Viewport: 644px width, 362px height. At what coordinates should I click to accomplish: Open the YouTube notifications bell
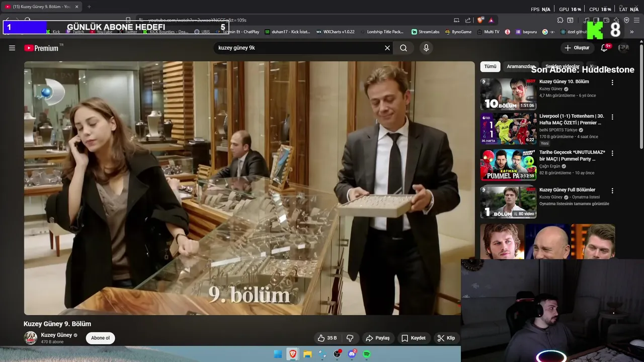(605, 48)
